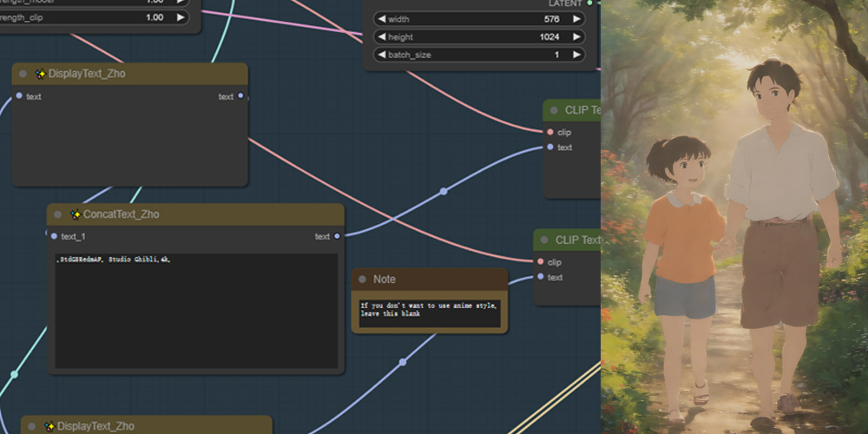
Task: Select the upper CLIP Text node title
Action: (x=572, y=110)
